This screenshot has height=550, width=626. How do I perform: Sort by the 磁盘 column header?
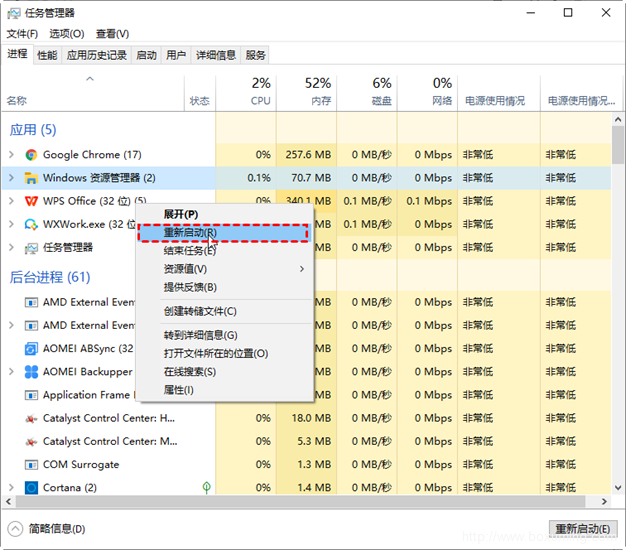367,93
